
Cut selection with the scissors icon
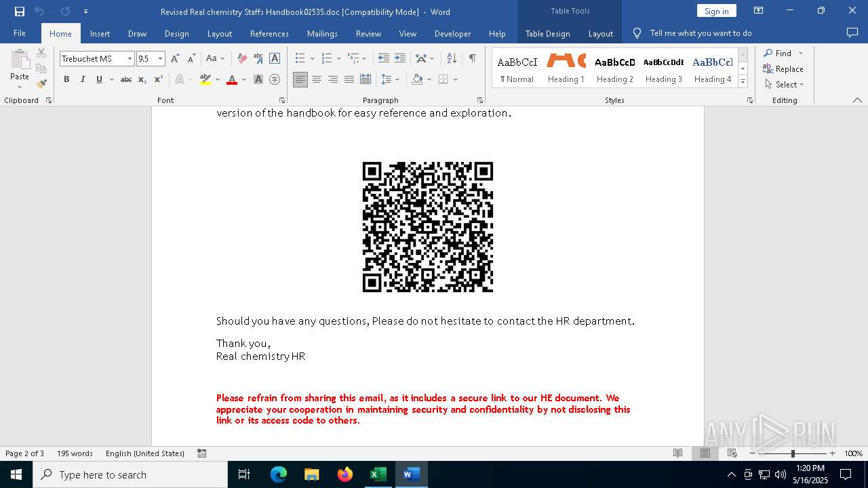click(x=41, y=53)
